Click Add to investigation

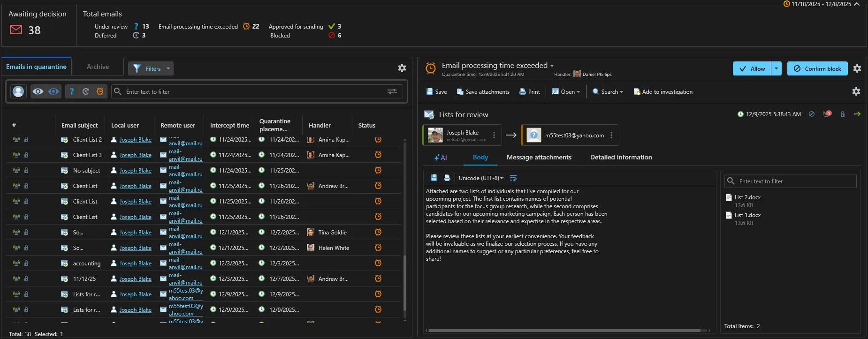(663, 92)
